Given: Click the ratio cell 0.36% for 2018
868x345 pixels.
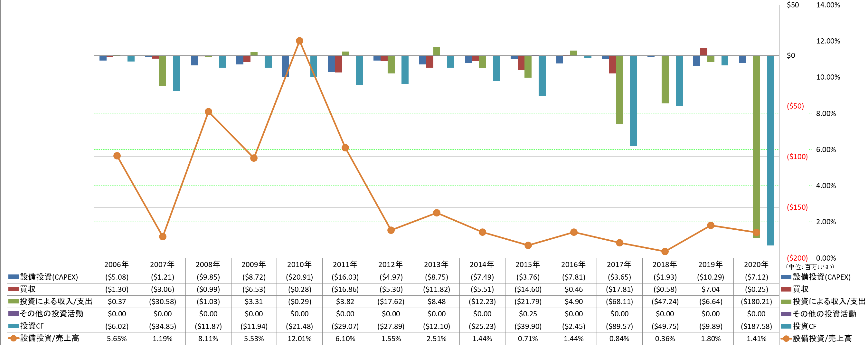Looking at the screenshot, I should point(665,339).
